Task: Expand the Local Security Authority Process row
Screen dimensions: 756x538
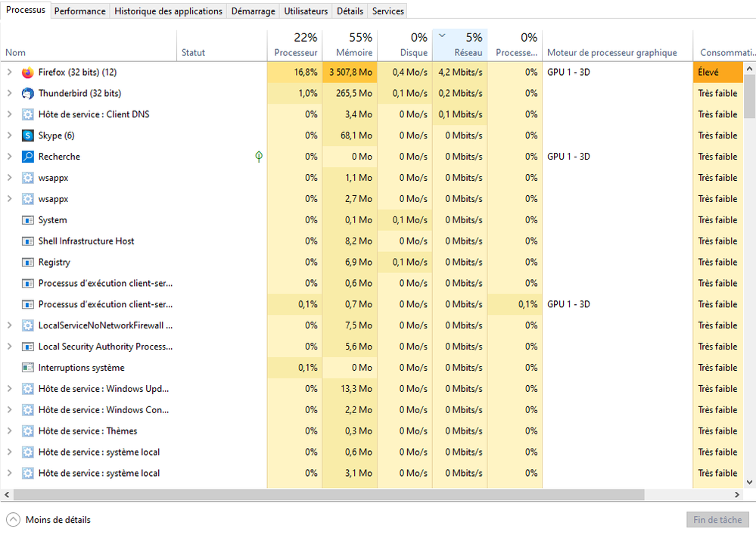Action: pyautogui.click(x=9, y=347)
